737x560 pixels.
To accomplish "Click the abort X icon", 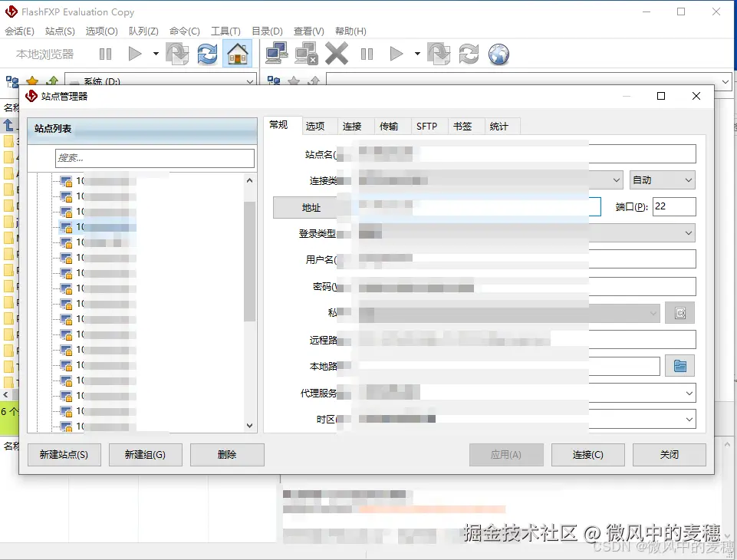I will (337, 54).
